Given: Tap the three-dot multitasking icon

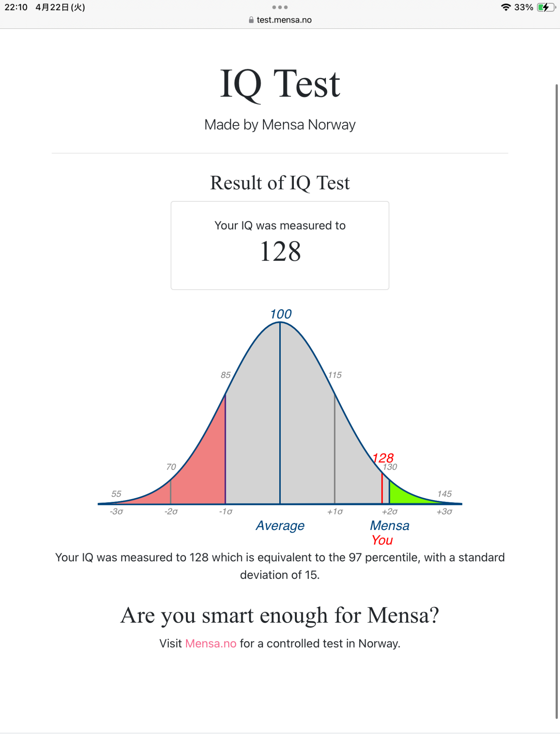Looking at the screenshot, I should pyautogui.click(x=280, y=7).
